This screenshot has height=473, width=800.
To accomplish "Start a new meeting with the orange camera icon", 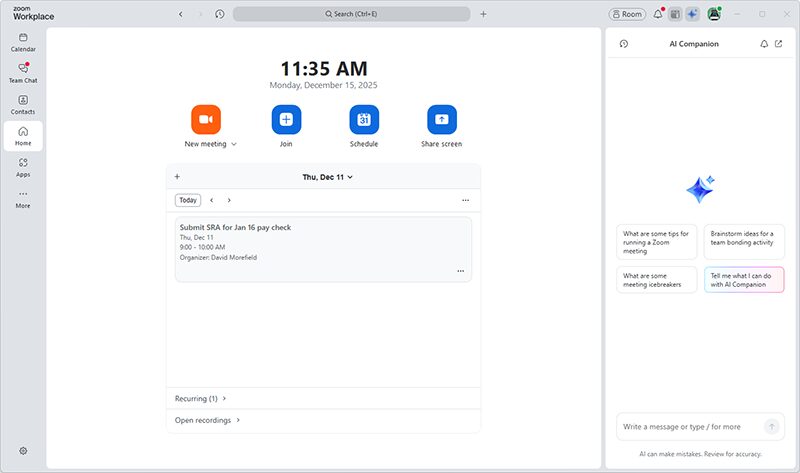I will (x=205, y=120).
